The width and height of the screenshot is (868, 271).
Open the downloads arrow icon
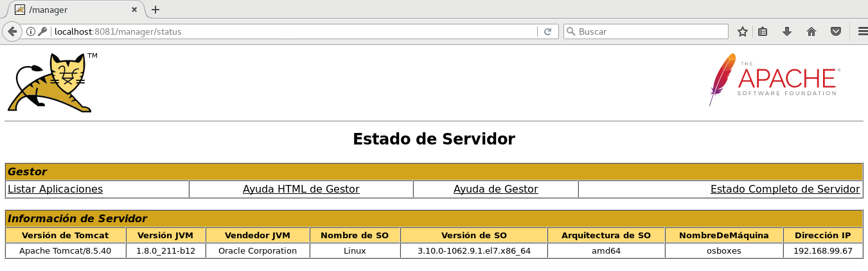[786, 31]
